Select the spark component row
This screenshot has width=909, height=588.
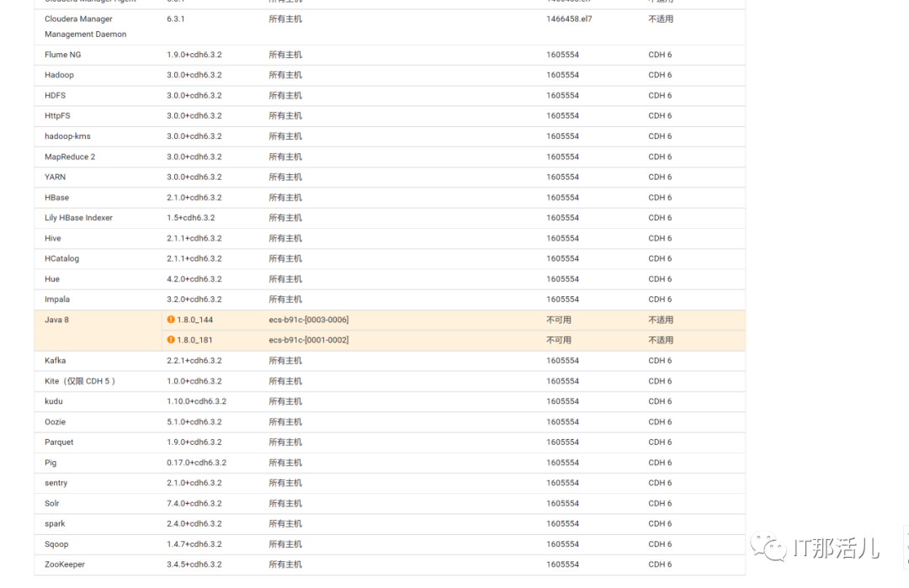click(x=54, y=523)
